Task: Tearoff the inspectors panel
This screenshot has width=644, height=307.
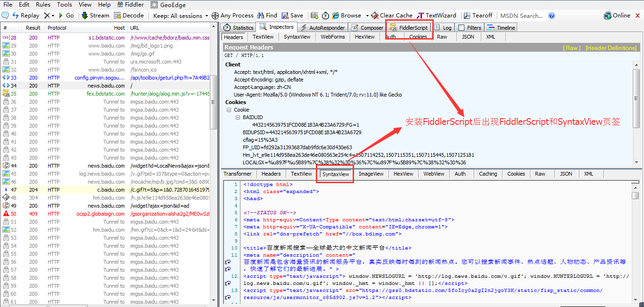Action: coord(478,16)
